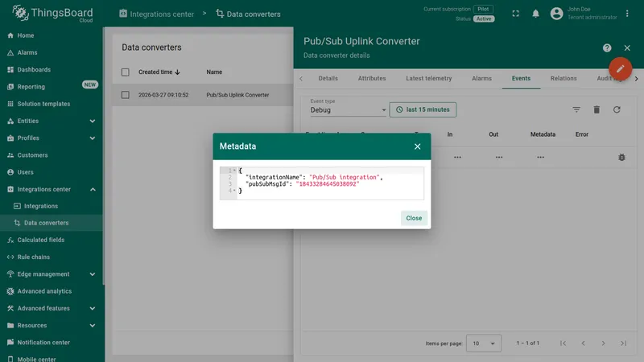Expand Edge management chevron
644x362 pixels.
point(93,274)
